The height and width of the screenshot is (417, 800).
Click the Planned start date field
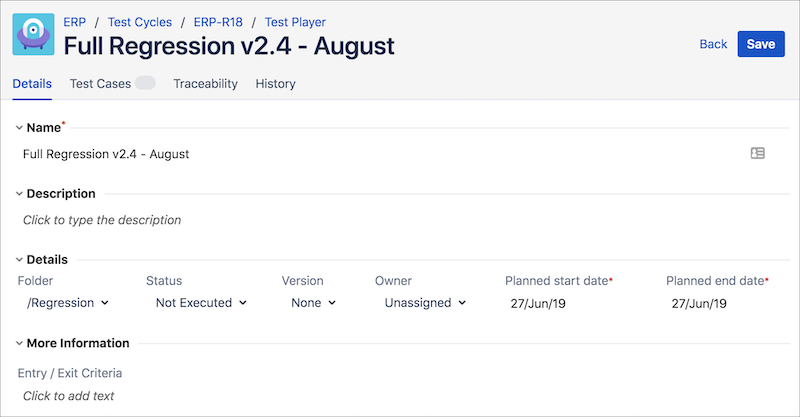point(540,303)
